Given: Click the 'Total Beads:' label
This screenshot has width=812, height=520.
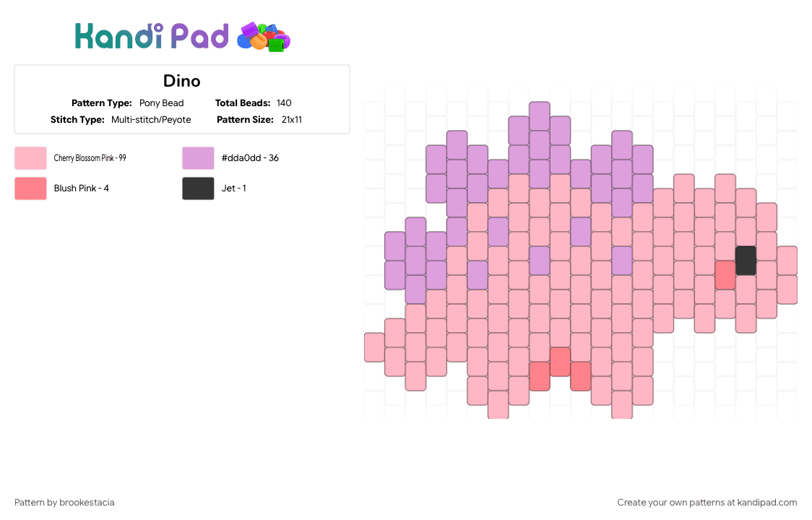Looking at the screenshot, I should [x=243, y=103].
